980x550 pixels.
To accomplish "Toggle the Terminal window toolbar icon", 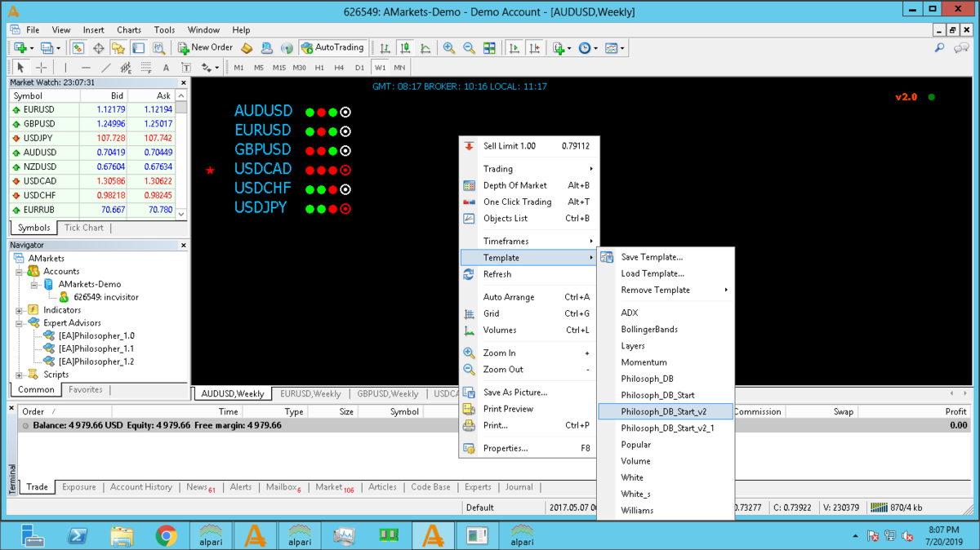I will click(x=139, y=48).
